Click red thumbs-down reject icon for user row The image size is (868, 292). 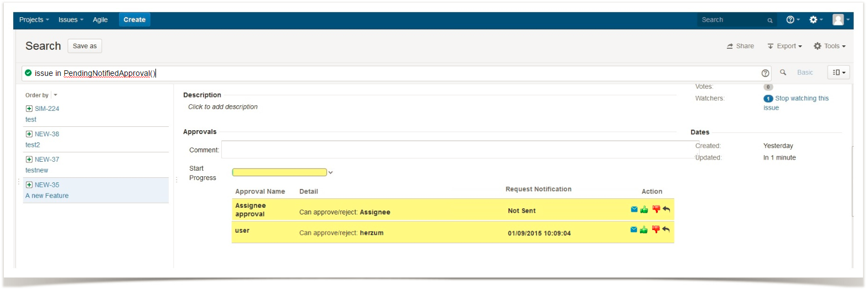[656, 229]
